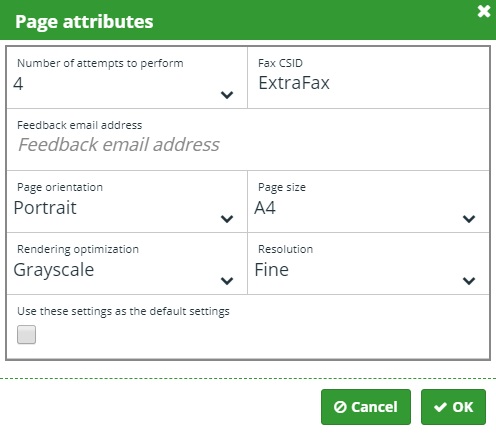
Task: Click the Page attributes title bar text
Action: click(84, 22)
